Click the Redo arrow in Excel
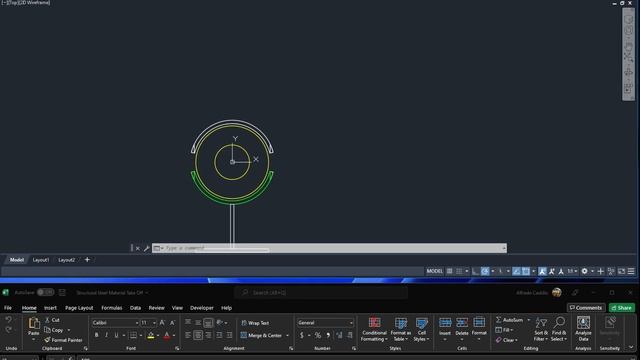The width and height of the screenshot is (640, 360). [x=8, y=329]
